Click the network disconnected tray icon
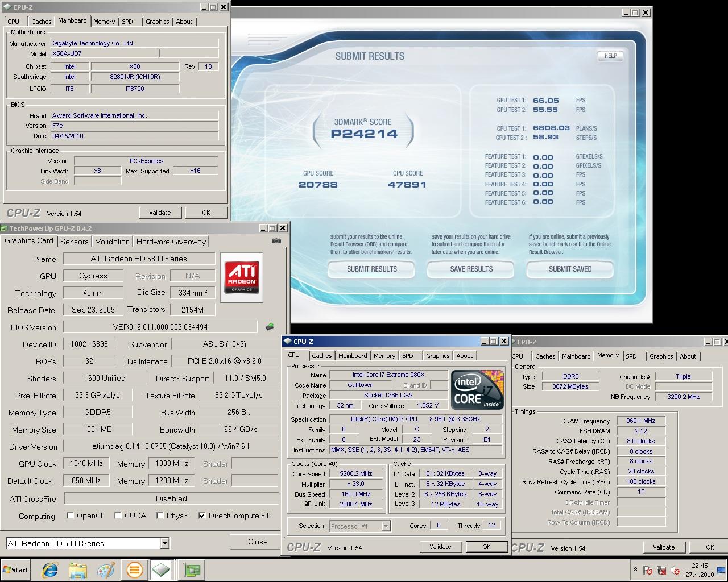The height and width of the screenshot is (582, 728). 661,570
